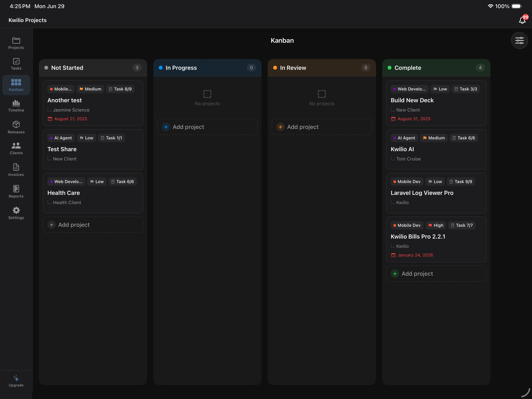The image size is (532, 399).
Task: Click Jasmine Science client name
Action: tap(71, 110)
